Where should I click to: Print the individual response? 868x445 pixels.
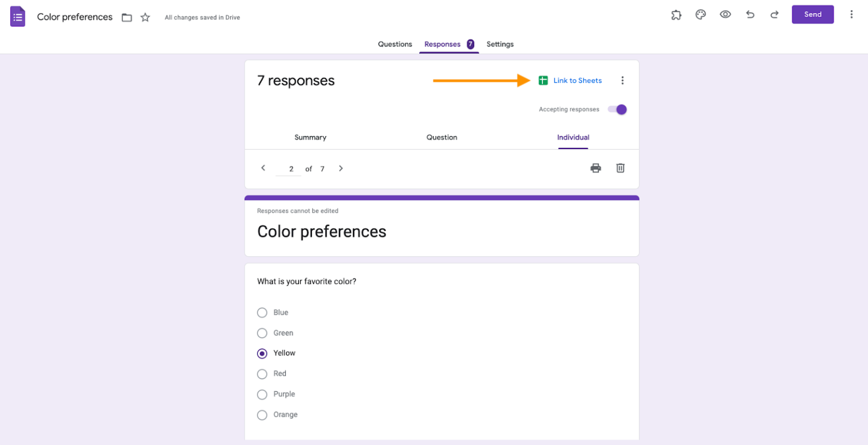[596, 168]
